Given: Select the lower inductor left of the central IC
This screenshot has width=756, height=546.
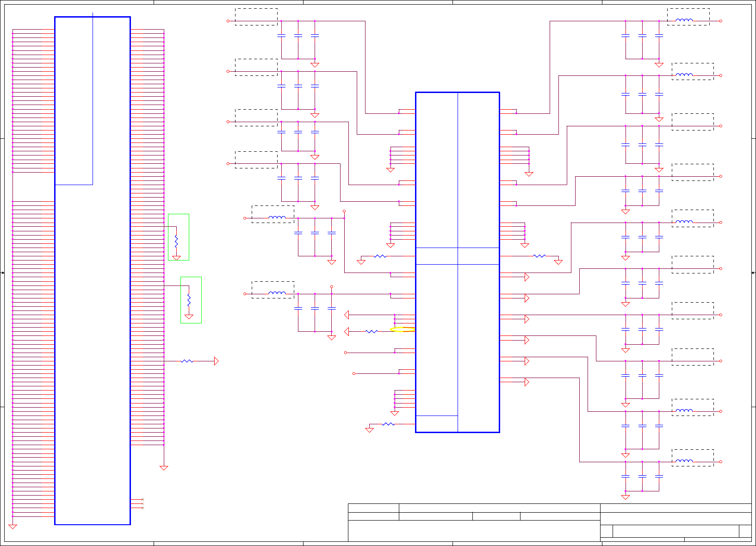Looking at the screenshot, I should (277, 293).
